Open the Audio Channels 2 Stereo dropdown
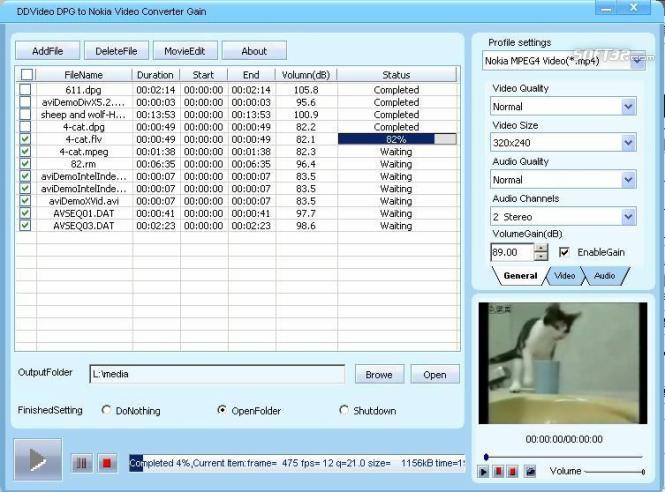The width and height of the screenshot is (665, 492). point(628,217)
